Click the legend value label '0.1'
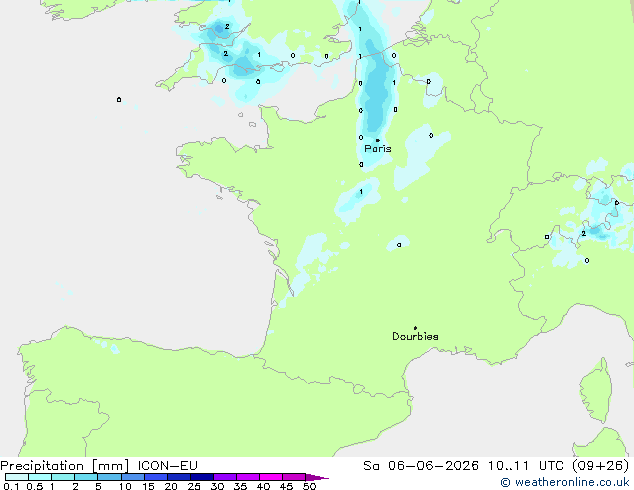This screenshot has height=490, width=634. pyautogui.click(x=11, y=486)
